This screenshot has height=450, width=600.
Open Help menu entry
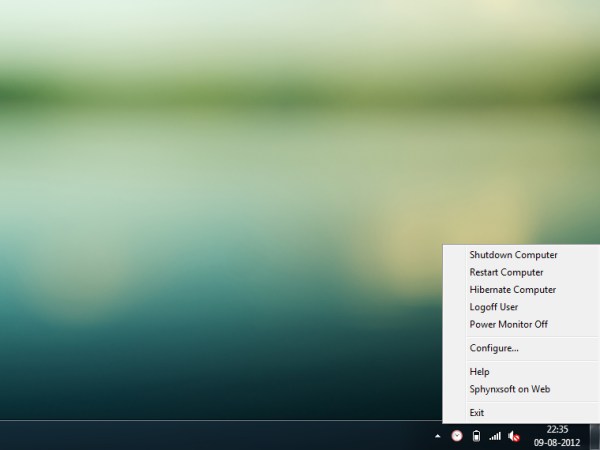(522, 372)
